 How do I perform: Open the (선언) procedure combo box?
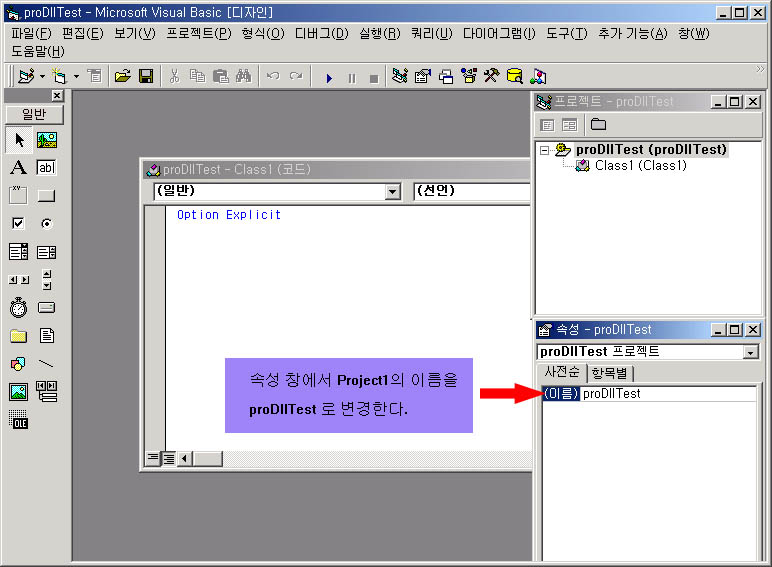tap(472, 191)
